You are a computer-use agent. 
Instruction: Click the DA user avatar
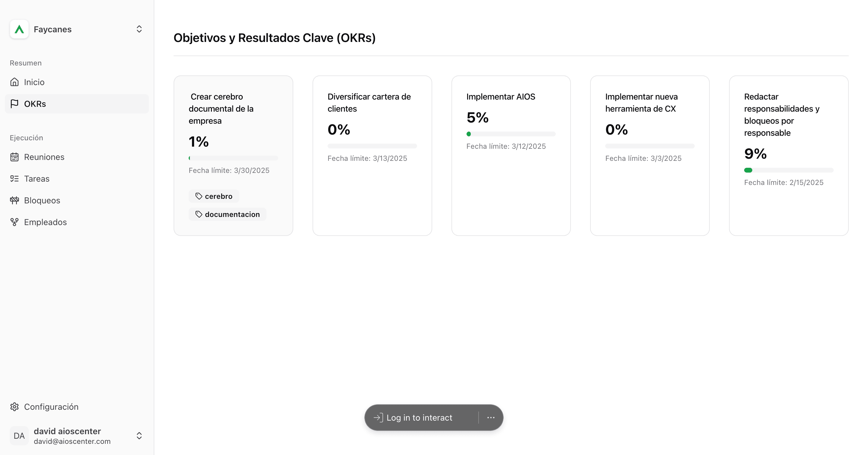19,436
